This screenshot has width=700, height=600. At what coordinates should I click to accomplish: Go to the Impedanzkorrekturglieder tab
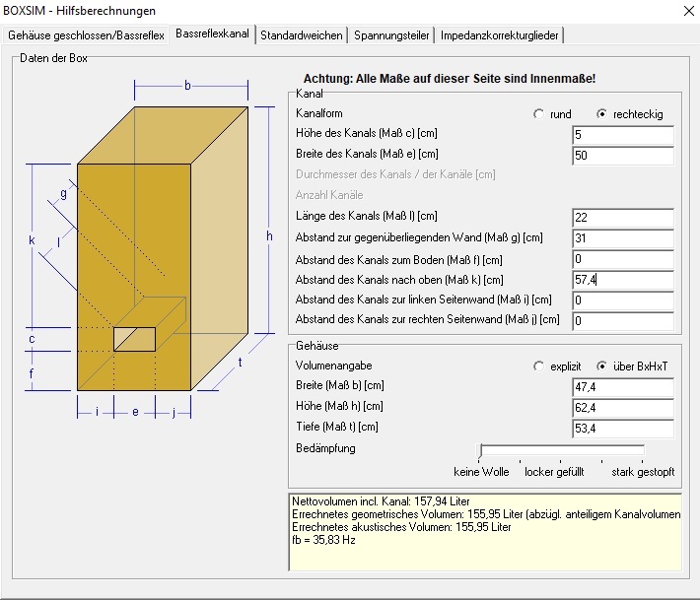[499, 35]
